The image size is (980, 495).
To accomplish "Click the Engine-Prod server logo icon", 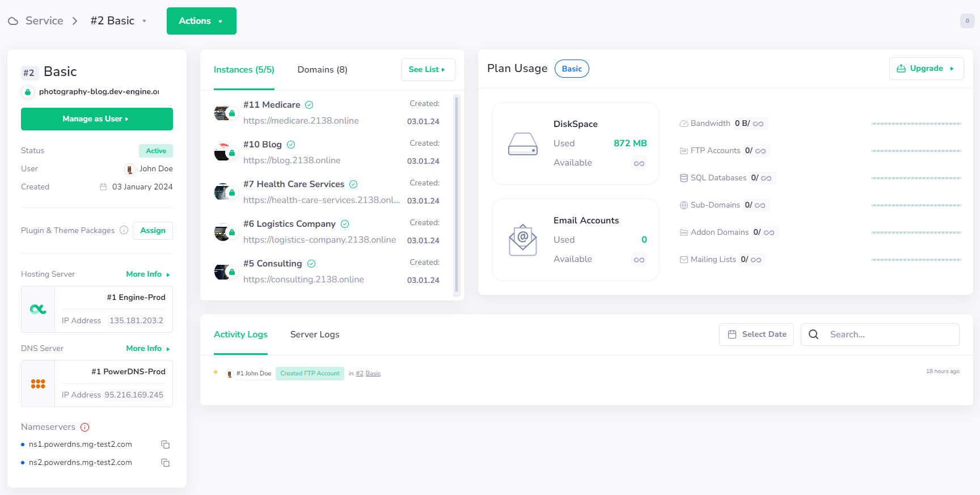I will tap(38, 309).
